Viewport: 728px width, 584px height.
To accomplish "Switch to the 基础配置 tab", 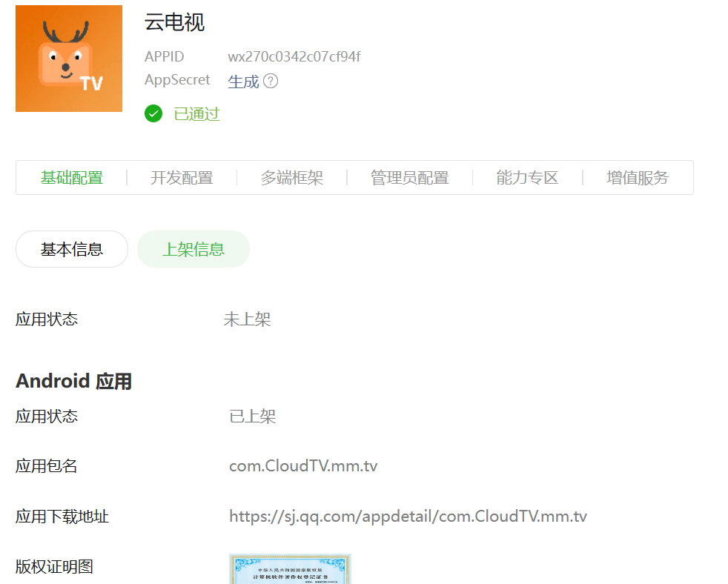I will point(72,178).
